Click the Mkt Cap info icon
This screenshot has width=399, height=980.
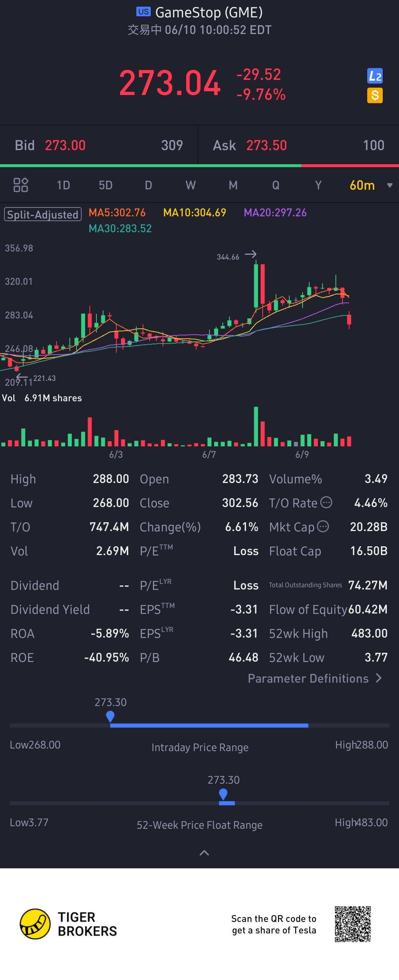click(x=323, y=527)
